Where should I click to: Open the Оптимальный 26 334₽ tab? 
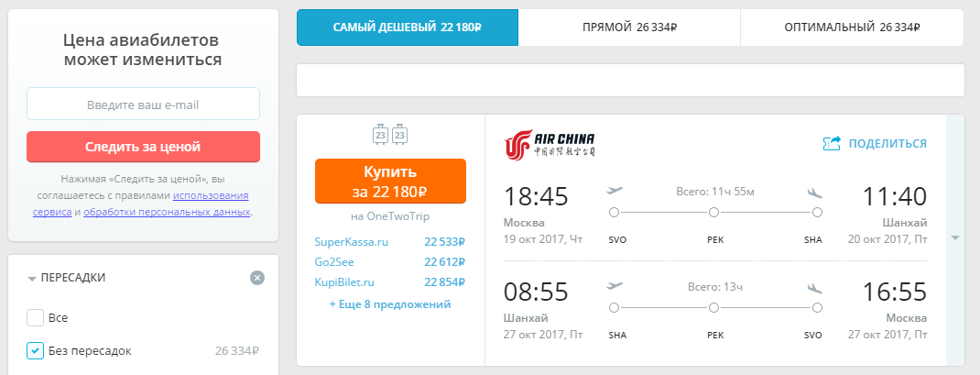tap(852, 28)
